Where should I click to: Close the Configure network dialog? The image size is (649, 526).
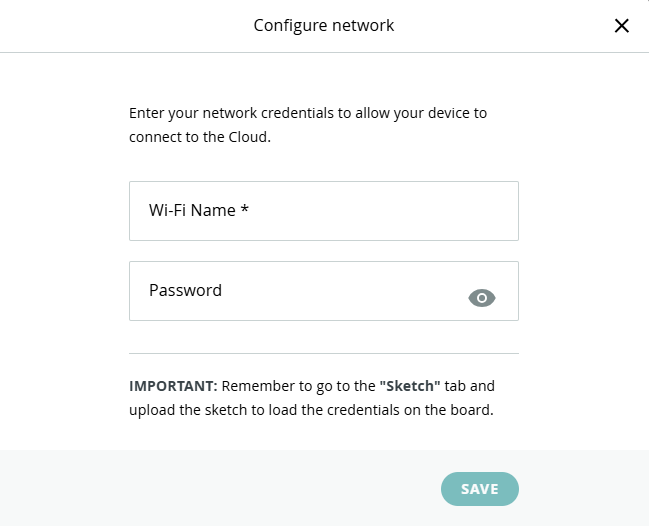pos(621,26)
